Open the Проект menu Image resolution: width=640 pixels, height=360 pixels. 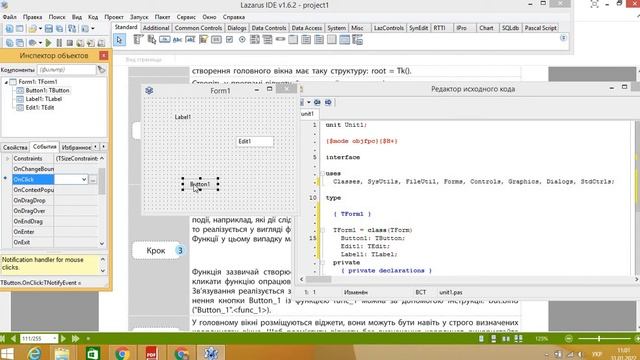[x=113, y=17]
